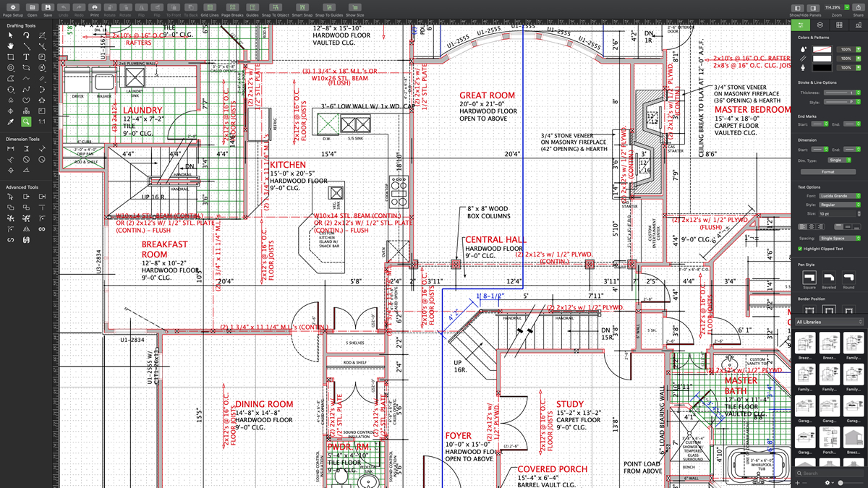Open the grid tab in the inspector
The width and height of the screenshot is (868, 488).
point(839,25)
